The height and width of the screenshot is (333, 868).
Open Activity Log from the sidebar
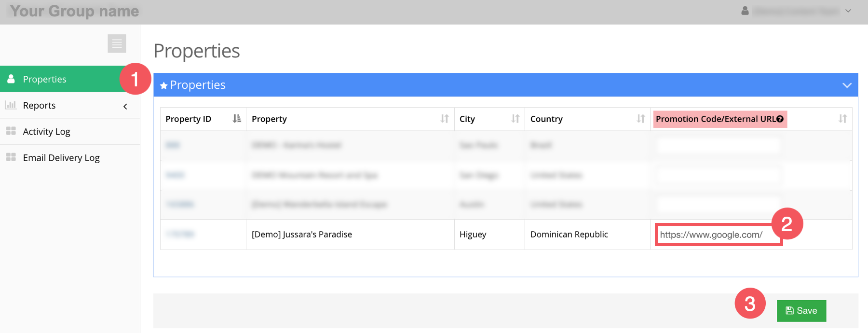[46, 132]
